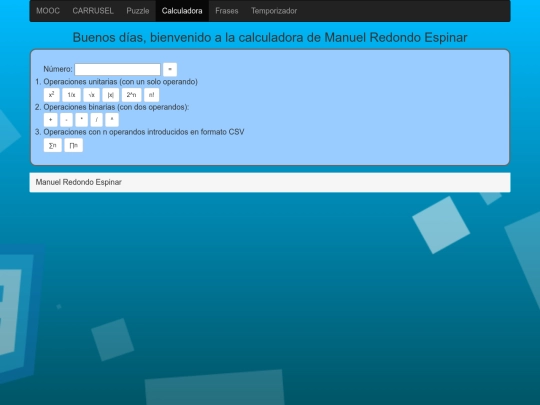Select the Calculadora tab

[182, 11]
